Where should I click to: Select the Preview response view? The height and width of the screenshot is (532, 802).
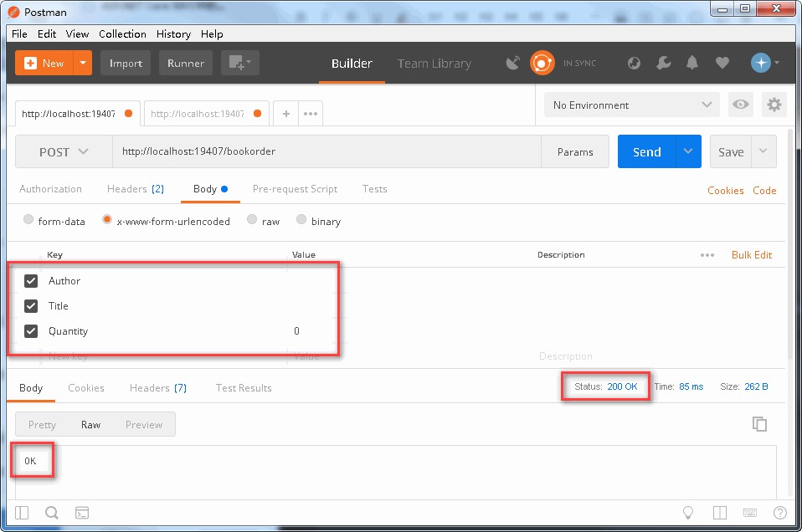pos(144,425)
